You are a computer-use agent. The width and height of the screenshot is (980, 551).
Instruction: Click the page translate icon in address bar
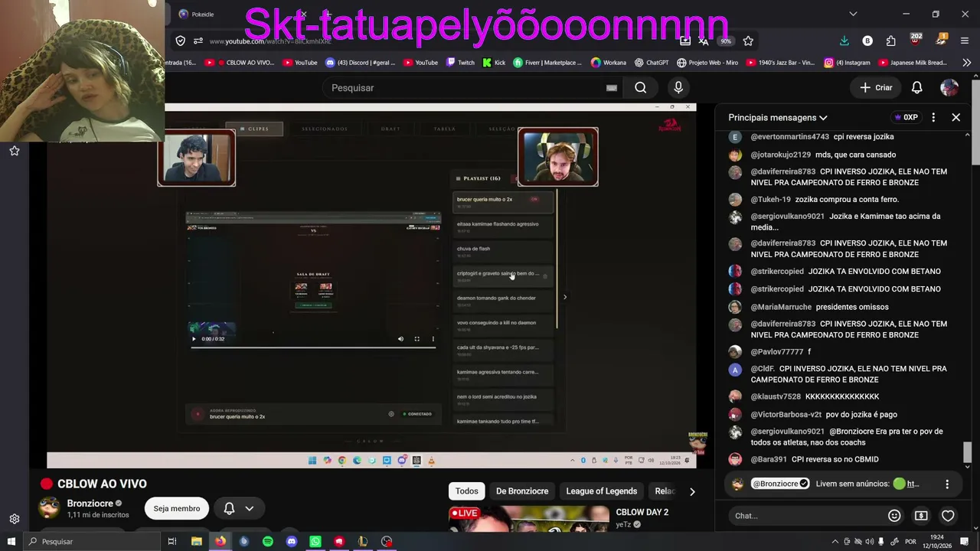coord(703,41)
